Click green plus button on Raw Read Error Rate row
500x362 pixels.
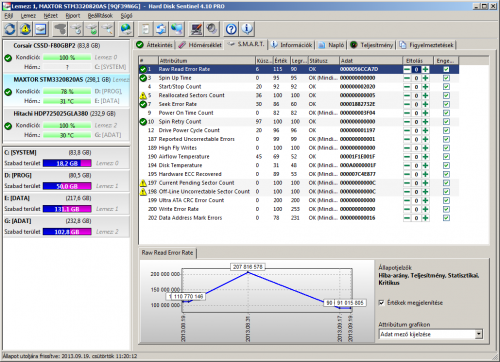[x=425, y=69]
